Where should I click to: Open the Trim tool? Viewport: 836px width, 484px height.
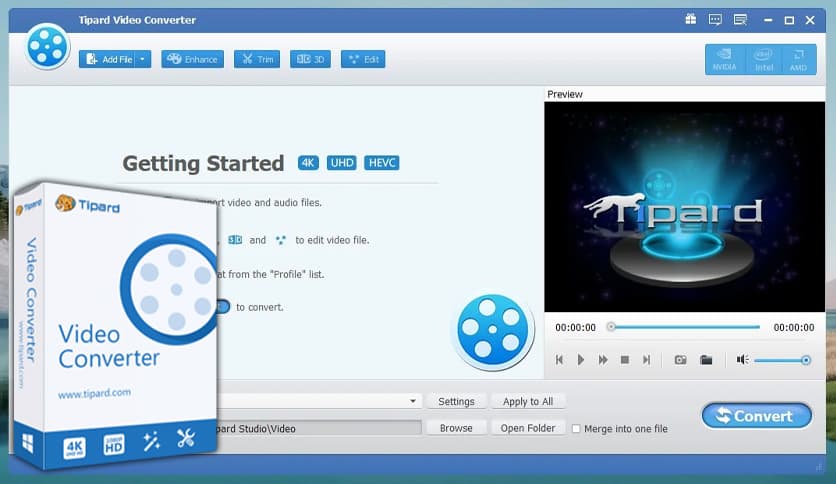pyautogui.click(x=257, y=59)
